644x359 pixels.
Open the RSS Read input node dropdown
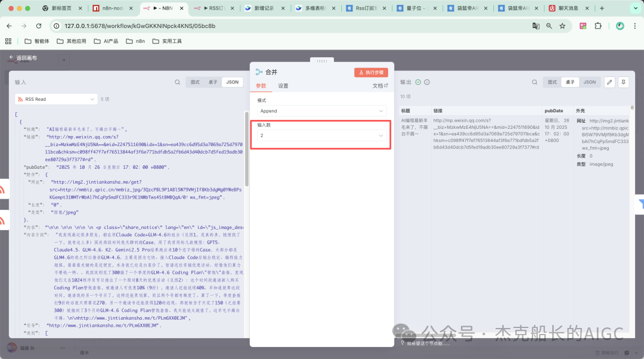coord(56,100)
